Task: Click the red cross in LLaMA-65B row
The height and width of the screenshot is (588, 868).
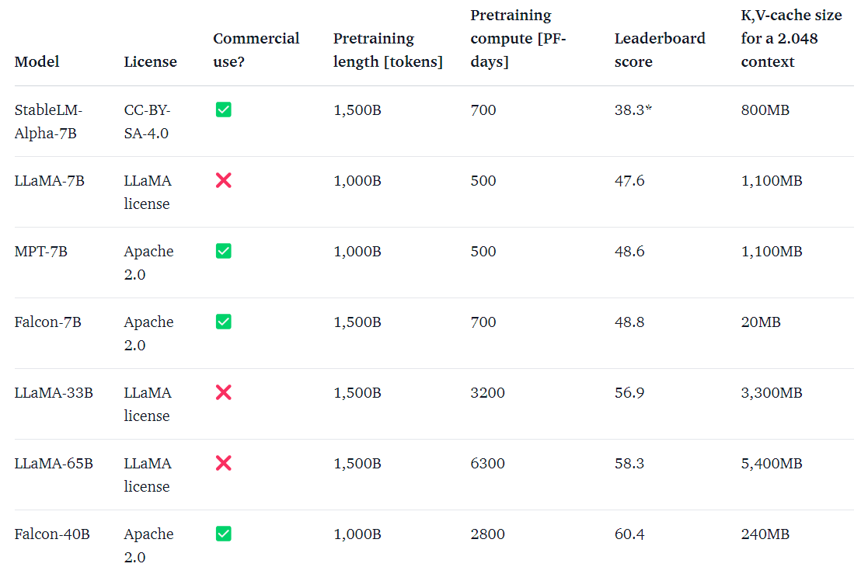Action: (x=224, y=464)
